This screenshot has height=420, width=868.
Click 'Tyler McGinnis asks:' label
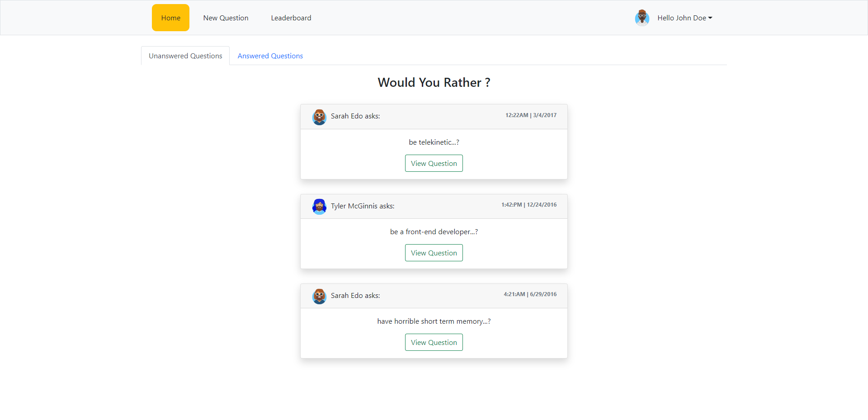(x=363, y=206)
